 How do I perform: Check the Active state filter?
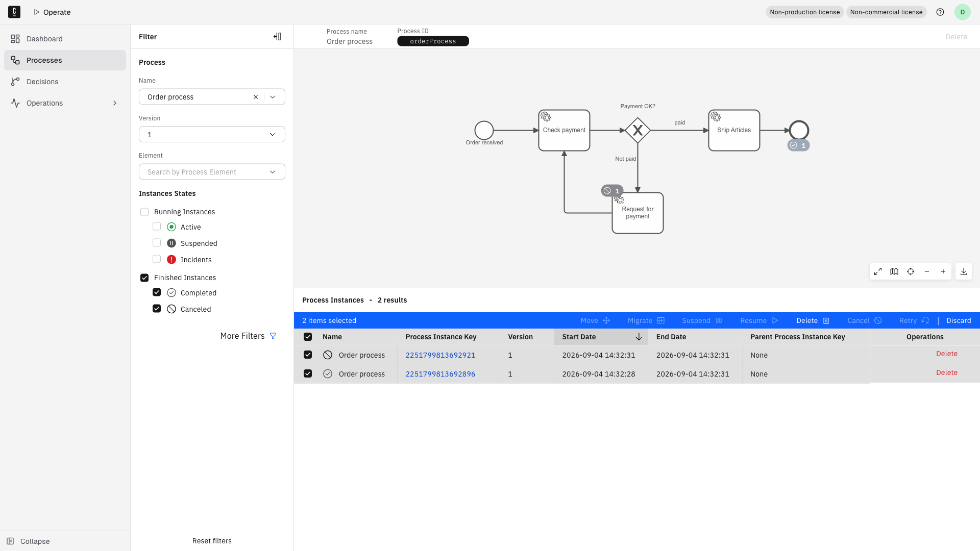[157, 227]
